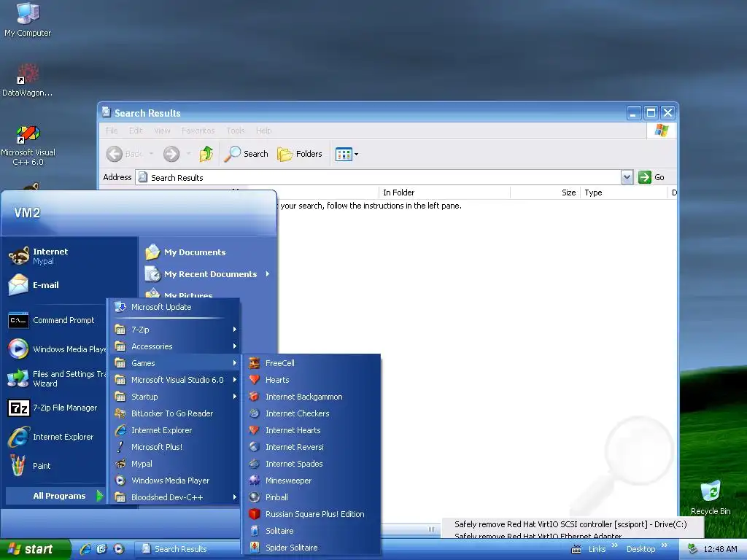The height and width of the screenshot is (560, 747).
Task: Launch Internet Spades
Action: (311, 463)
